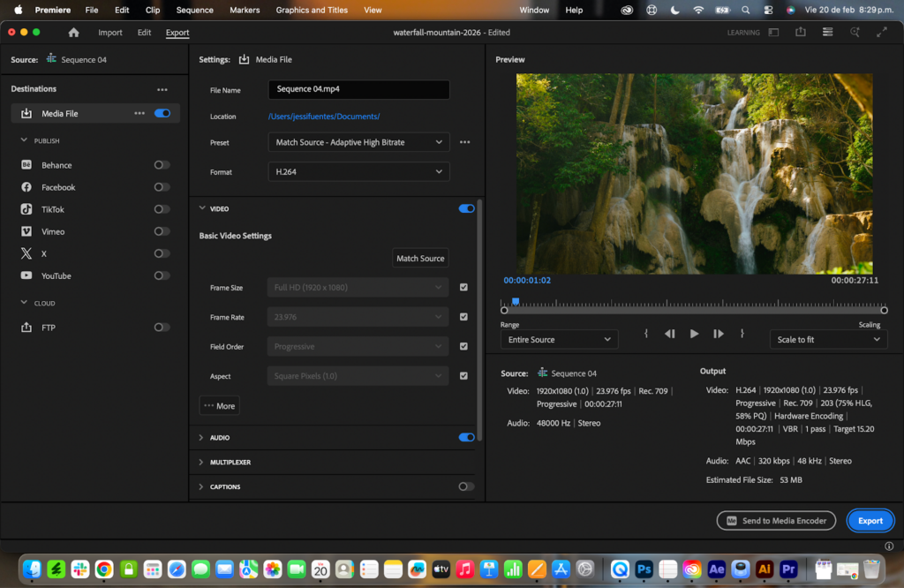Open the Format dropdown showing H.264
Screen dimensions: 904x588
click(358, 171)
